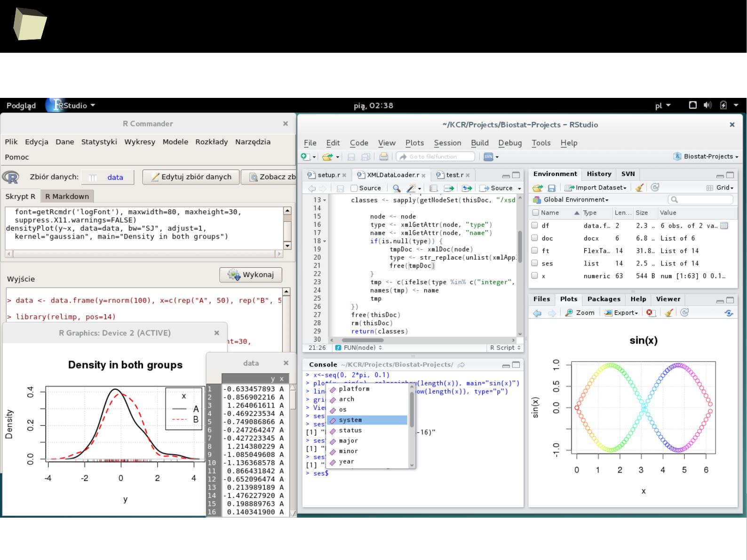Click the console directory arrow icon

click(461, 365)
